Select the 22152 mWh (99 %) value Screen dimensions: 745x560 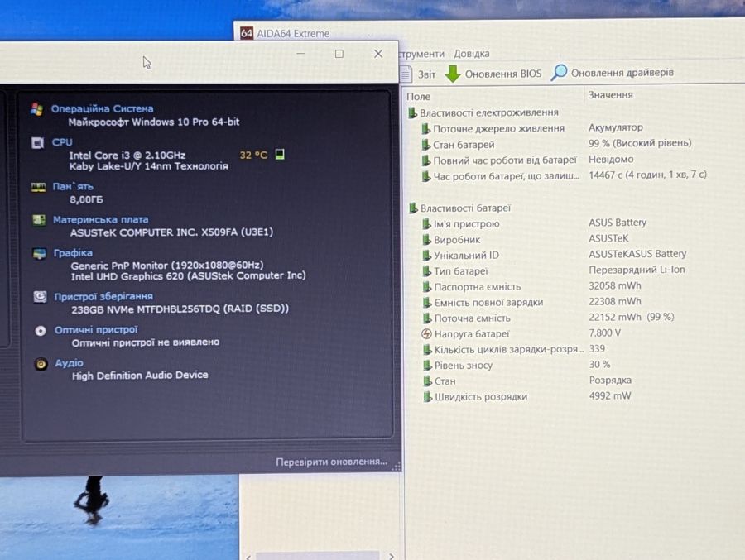coord(632,317)
